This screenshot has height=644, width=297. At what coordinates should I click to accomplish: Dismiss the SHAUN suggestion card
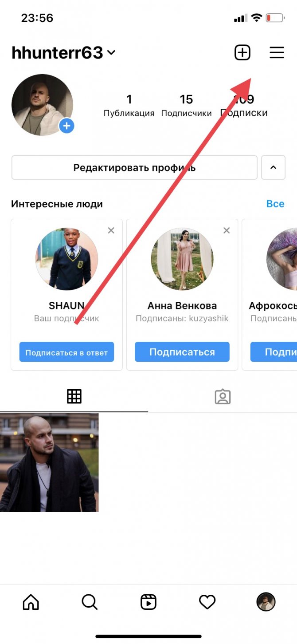point(111,230)
